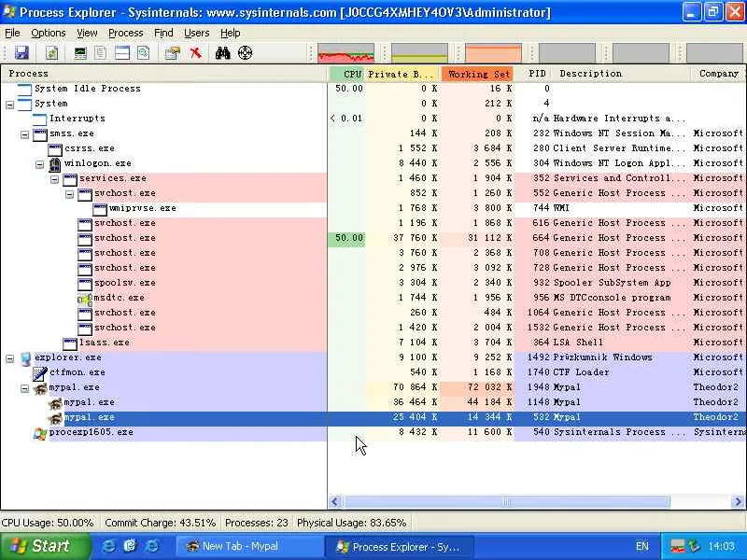
Task: Collapse the winlogon.exe tree node
Action: (40, 164)
